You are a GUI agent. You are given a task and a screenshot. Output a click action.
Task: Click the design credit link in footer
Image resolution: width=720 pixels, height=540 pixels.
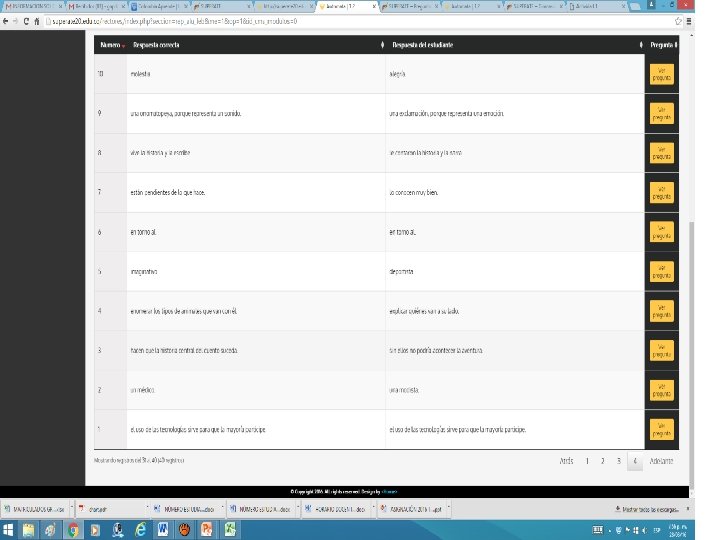[389, 492]
